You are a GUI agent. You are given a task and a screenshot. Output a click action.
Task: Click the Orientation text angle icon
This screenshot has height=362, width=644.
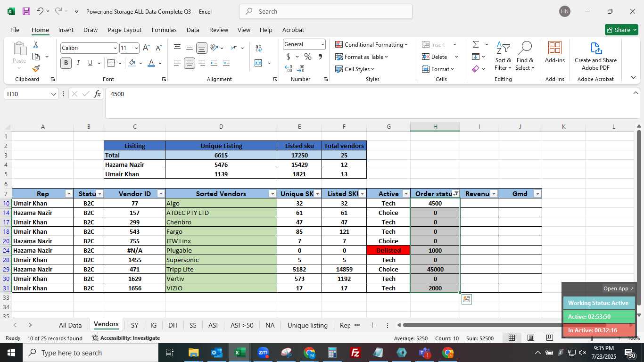point(214,48)
